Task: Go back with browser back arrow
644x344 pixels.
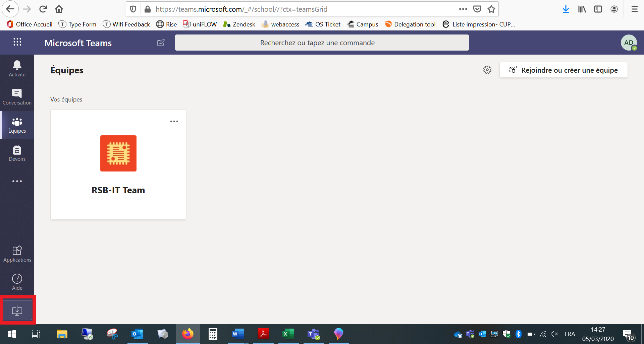Action: coord(10,9)
